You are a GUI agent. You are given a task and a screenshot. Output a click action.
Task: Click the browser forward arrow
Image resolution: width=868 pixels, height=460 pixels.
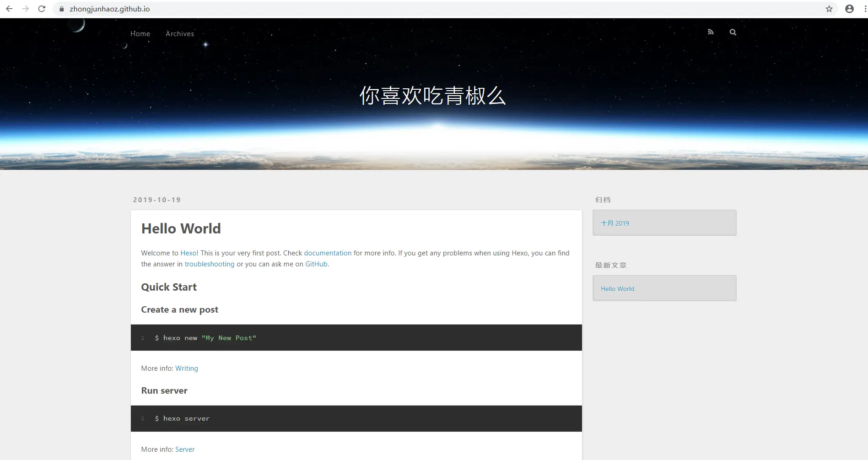(26, 9)
